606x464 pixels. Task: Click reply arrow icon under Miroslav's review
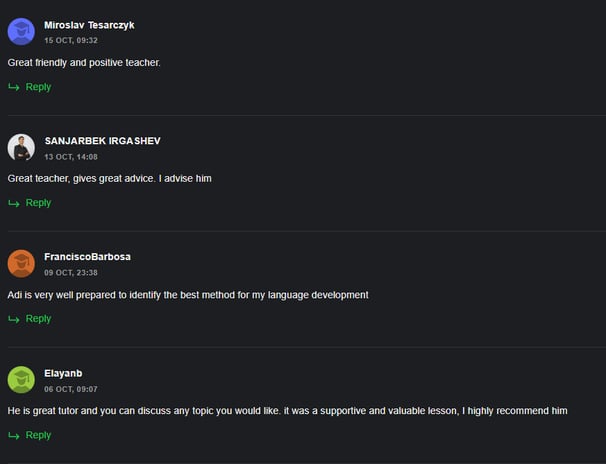coord(14,87)
